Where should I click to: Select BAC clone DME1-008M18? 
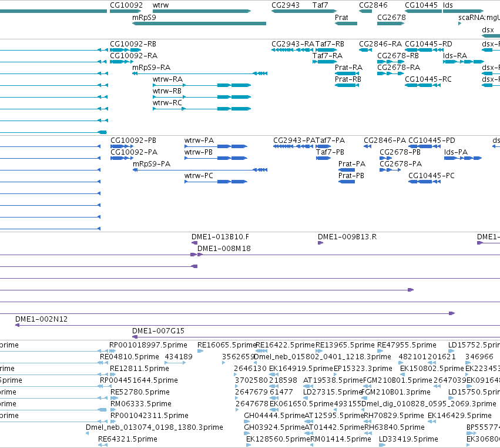(x=224, y=249)
